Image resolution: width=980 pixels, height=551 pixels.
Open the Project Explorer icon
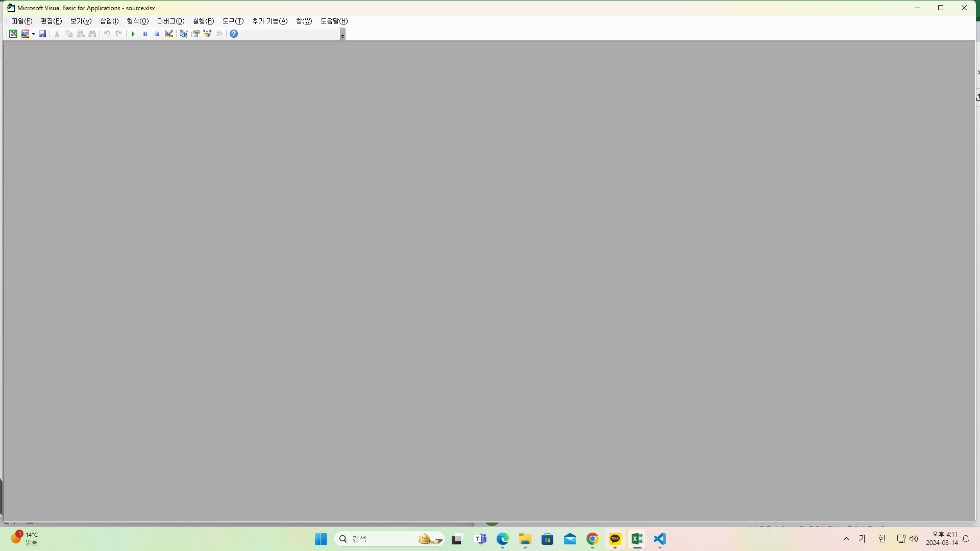(183, 34)
